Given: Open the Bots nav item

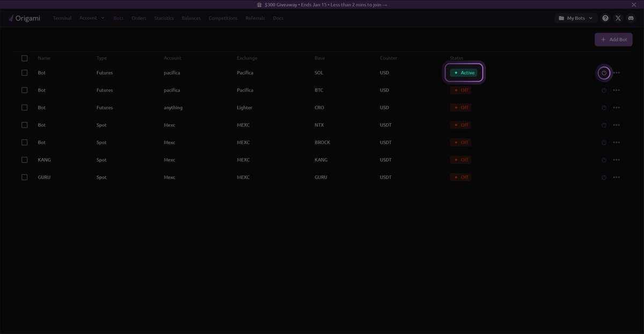Looking at the screenshot, I should [119, 18].
